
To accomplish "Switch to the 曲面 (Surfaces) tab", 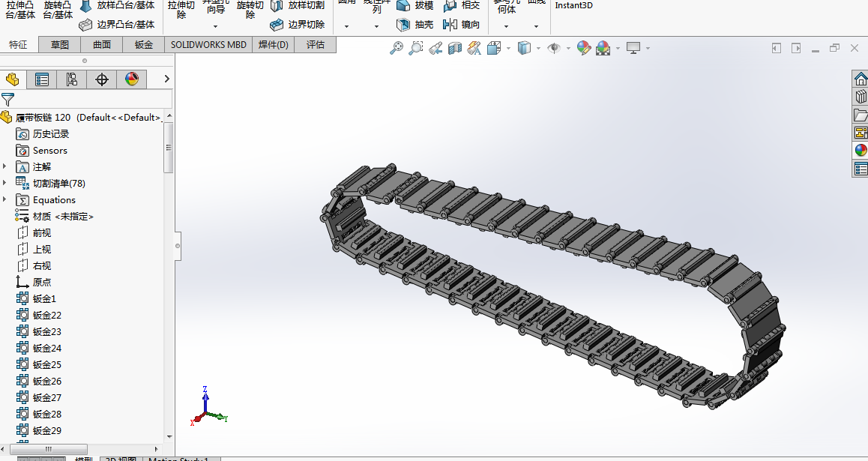I will tap(102, 45).
